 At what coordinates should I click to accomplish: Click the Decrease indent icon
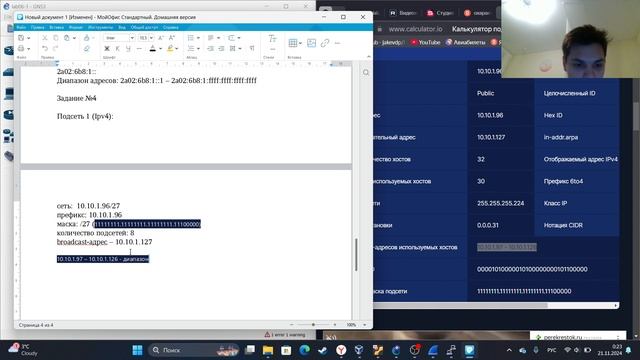[x=211, y=49]
